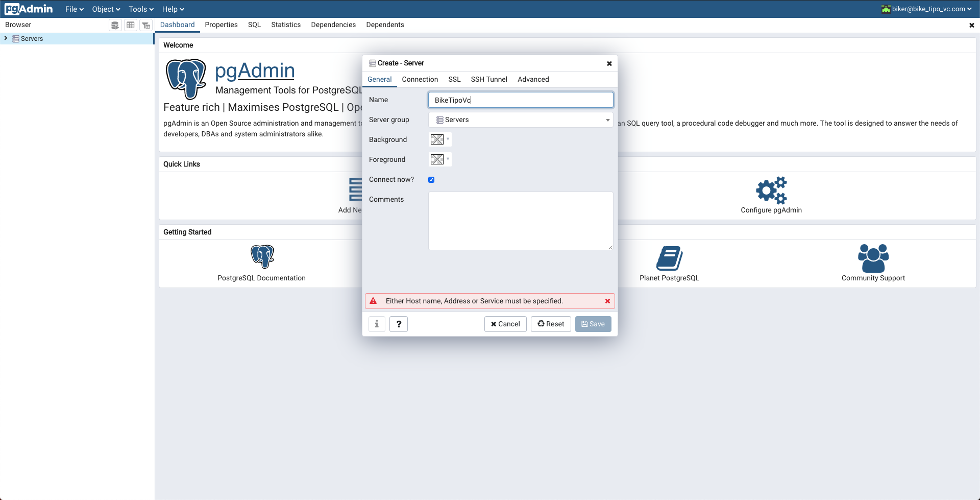Open the Planet PostgreSQL link

pos(669,278)
